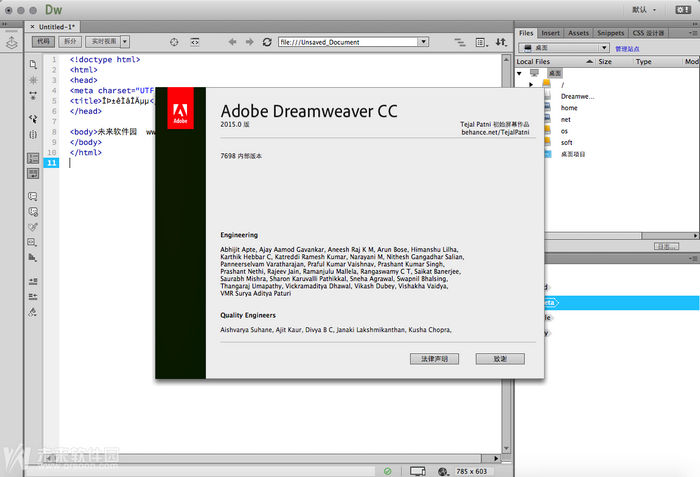Click the Remove Comment icon
The image size is (700, 477).
(33, 212)
